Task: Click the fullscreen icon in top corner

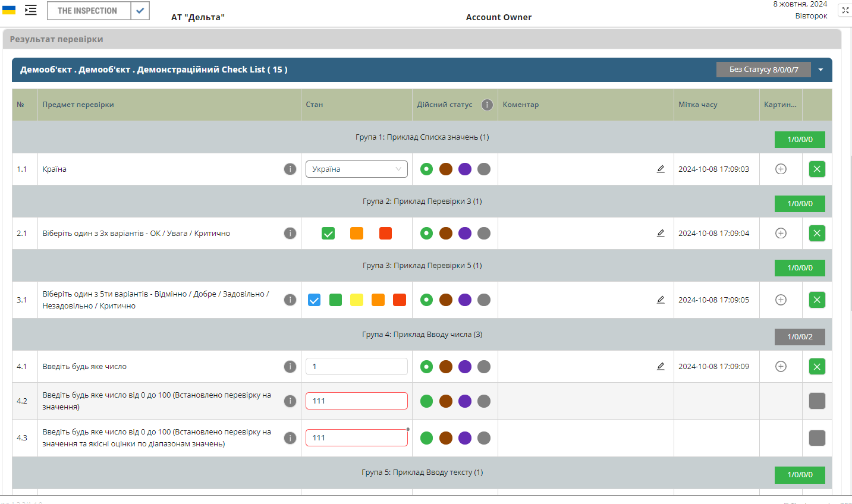Action: (845, 10)
